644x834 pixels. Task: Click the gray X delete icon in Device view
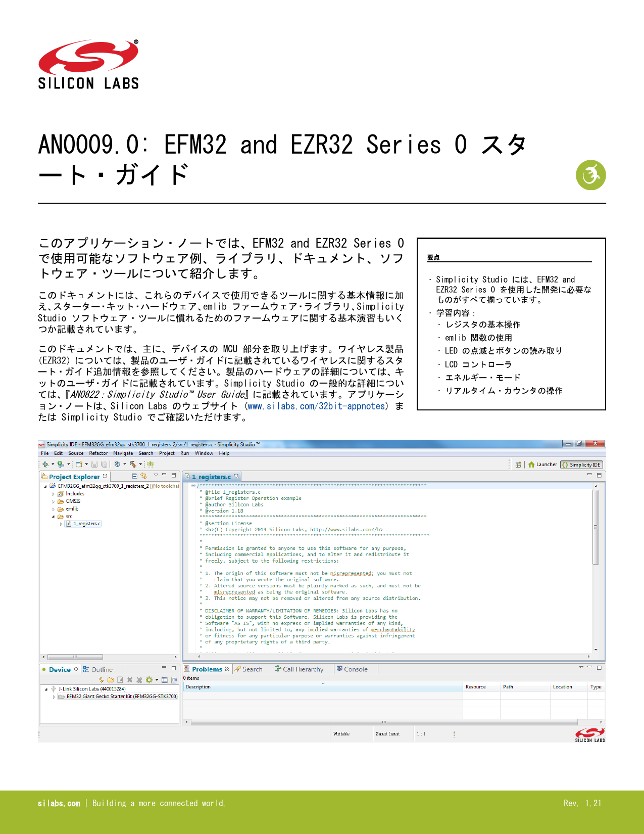coord(130,680)
